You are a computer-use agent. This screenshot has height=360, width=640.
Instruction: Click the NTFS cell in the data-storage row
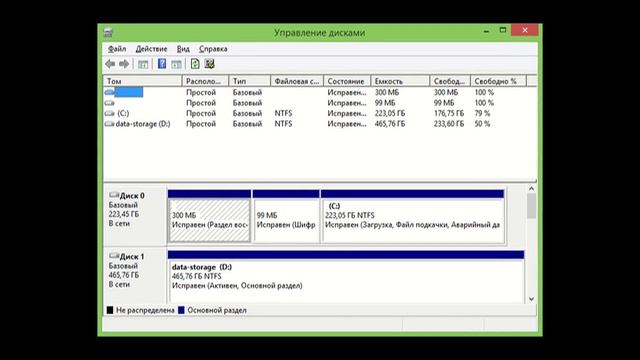[x=283, y=124]
